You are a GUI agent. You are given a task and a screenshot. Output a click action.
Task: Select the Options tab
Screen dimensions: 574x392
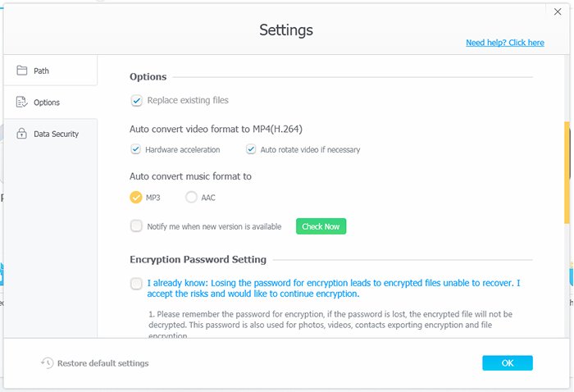(51, 103)
